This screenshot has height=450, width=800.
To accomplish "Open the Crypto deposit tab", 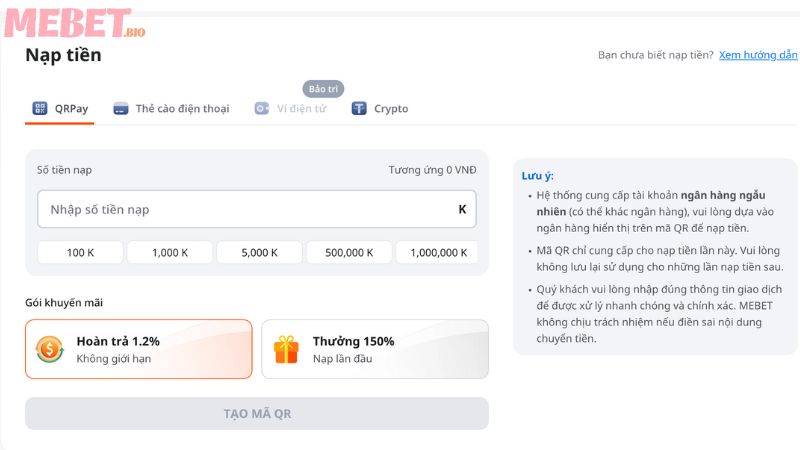I will click(390, 109).
